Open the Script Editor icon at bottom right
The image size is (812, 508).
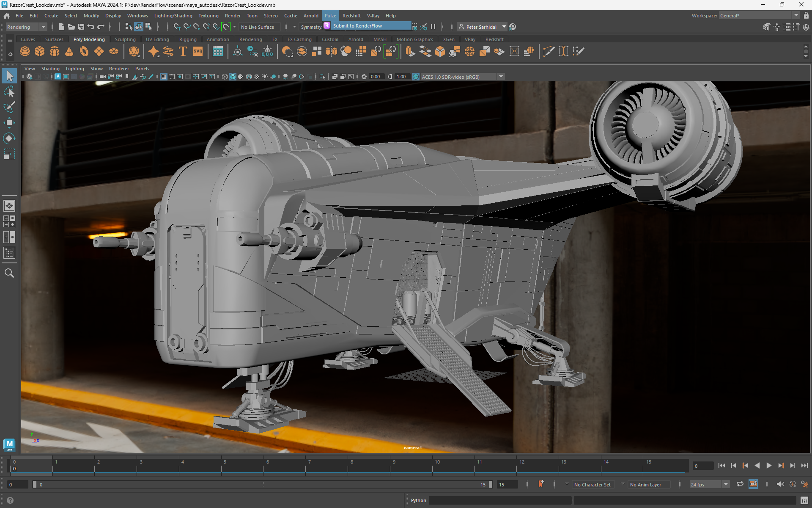click(x=804, y=501)
